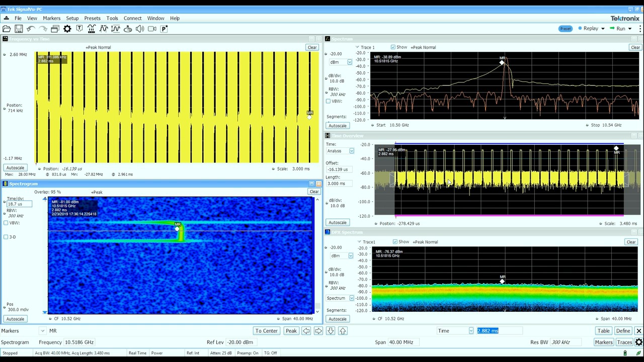Enable the VBW checkbox in the Spectrum panel

328,101
